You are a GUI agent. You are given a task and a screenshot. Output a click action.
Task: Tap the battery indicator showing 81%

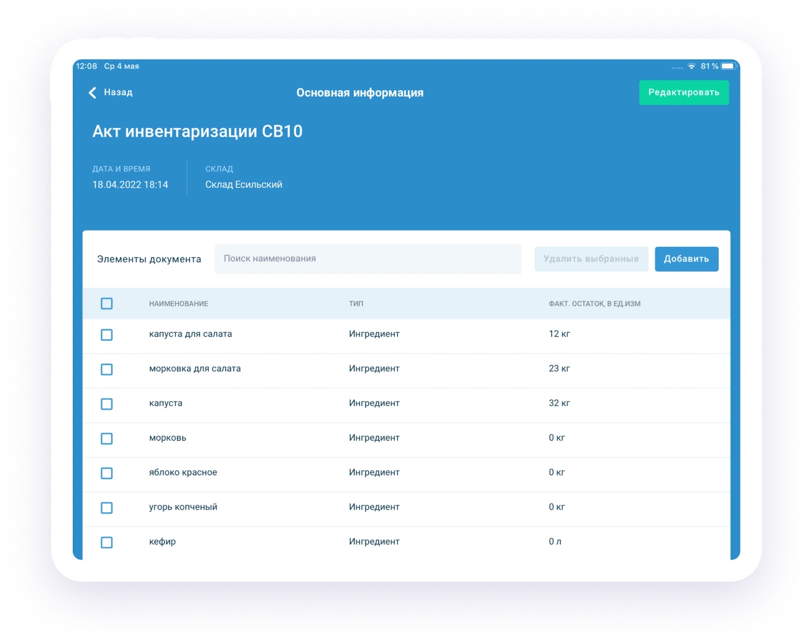(x=726, y=65)
